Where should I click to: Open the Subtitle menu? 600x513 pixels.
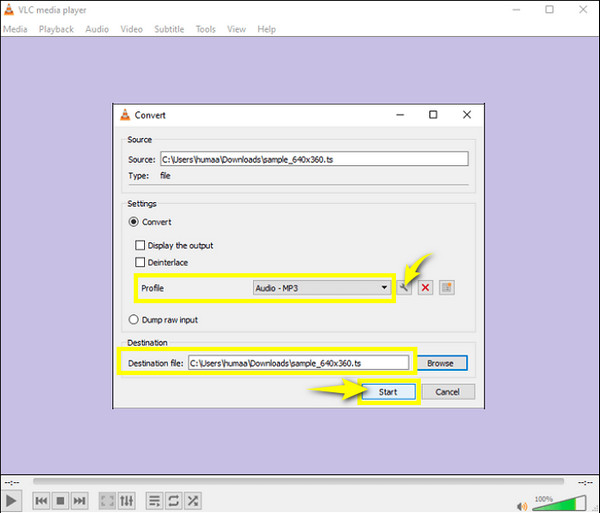coord(169,29)
